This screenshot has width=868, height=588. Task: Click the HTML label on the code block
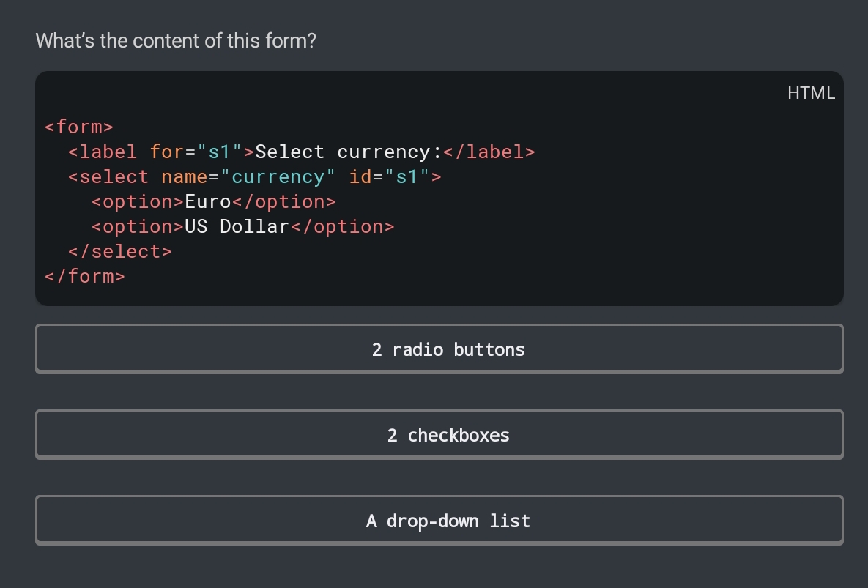811,93
